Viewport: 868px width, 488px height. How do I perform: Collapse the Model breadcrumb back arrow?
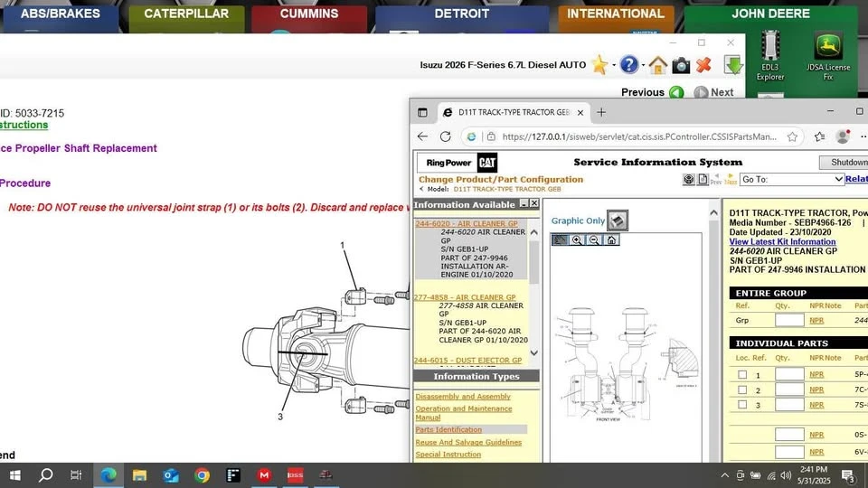(422, 189)
